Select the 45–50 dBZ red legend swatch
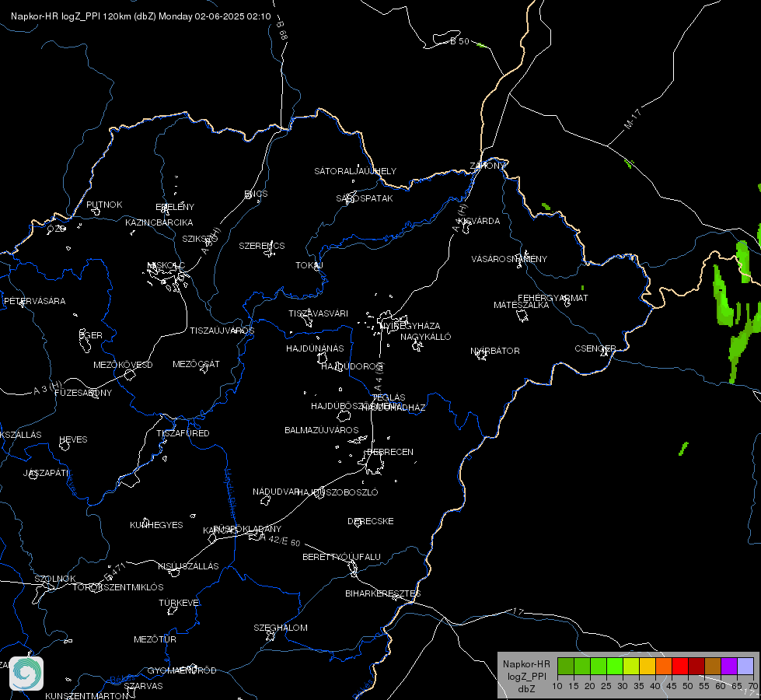Viewport: 761px width, 700px height. (x=680, y=666)
